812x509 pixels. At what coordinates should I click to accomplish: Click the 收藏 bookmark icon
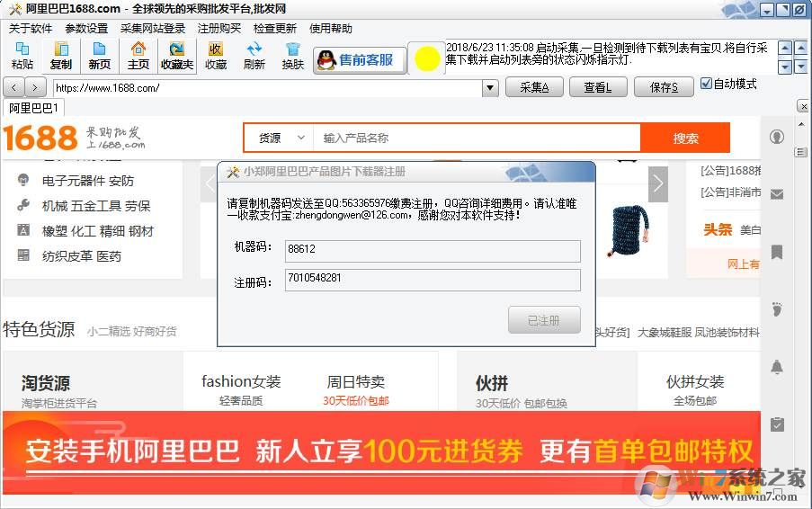click(x=216, y=56)
